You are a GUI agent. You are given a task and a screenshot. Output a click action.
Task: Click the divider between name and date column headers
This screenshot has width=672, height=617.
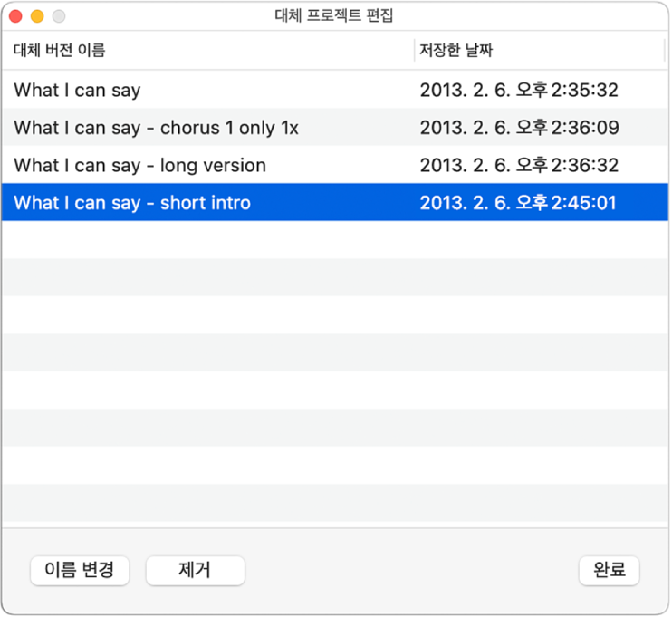pos(414,50)
